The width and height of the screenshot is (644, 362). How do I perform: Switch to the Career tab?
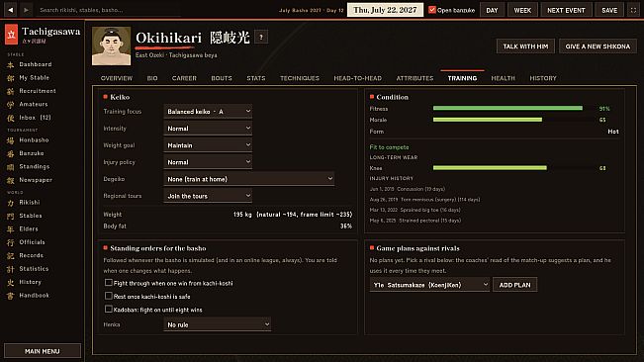click(x=184, y=78)
